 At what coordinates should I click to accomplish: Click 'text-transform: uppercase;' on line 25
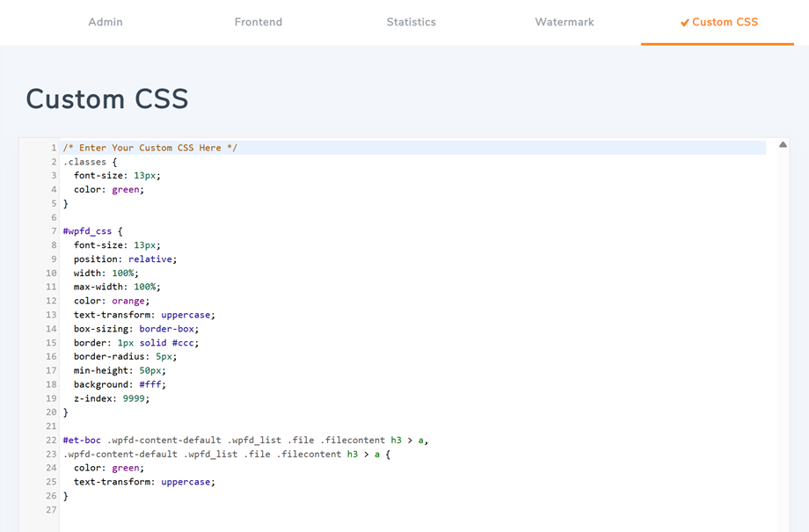(x=144, y=482)
